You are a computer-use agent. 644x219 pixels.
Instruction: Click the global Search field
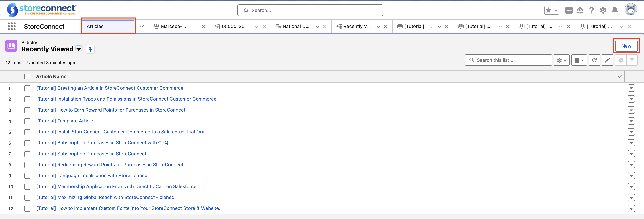(310, 10)
